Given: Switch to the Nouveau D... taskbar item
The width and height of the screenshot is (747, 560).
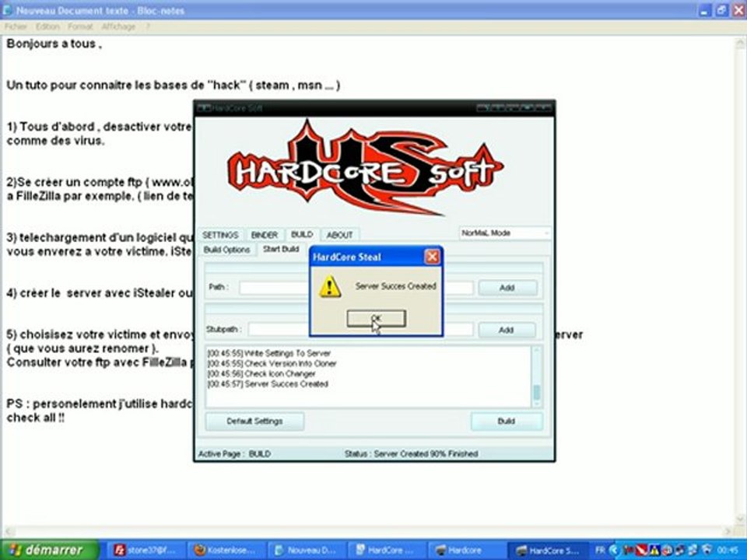Looking at the screenshot, I should pos(307,550).
